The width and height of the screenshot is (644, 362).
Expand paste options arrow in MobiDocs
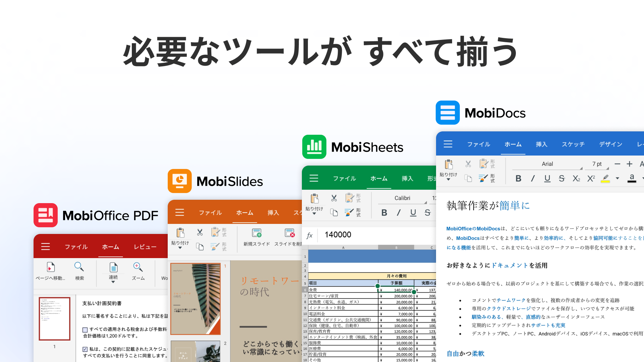coord(448,179)
